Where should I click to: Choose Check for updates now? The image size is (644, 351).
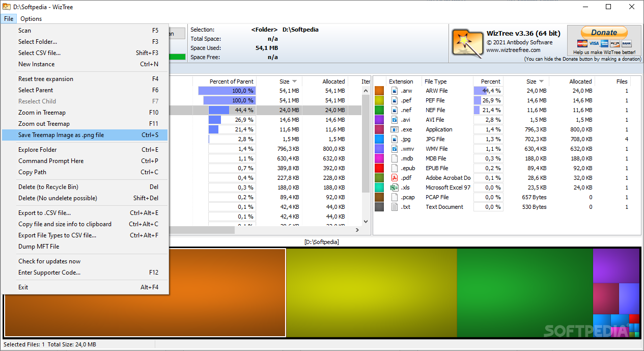pyautogui.click(x=85, y=261)
